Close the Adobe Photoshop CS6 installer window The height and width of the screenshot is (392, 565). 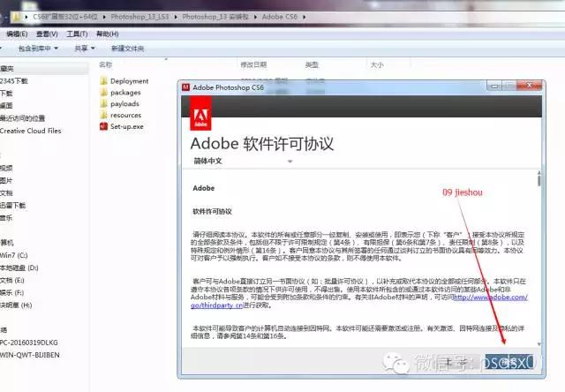pyautogui.click(x=529, y=86)
